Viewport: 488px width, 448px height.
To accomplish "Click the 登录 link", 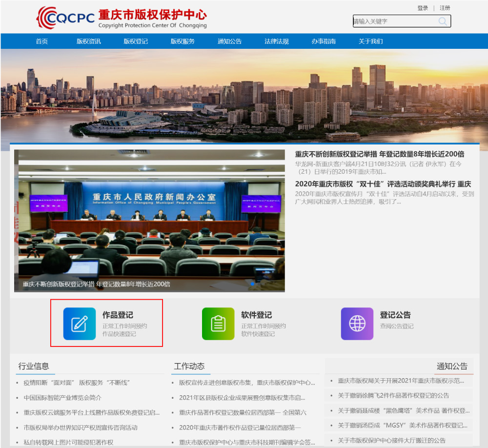I will 422,8.
